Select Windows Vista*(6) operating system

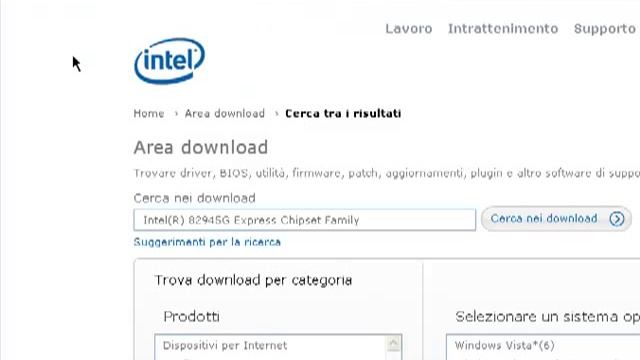pos(504,346)
